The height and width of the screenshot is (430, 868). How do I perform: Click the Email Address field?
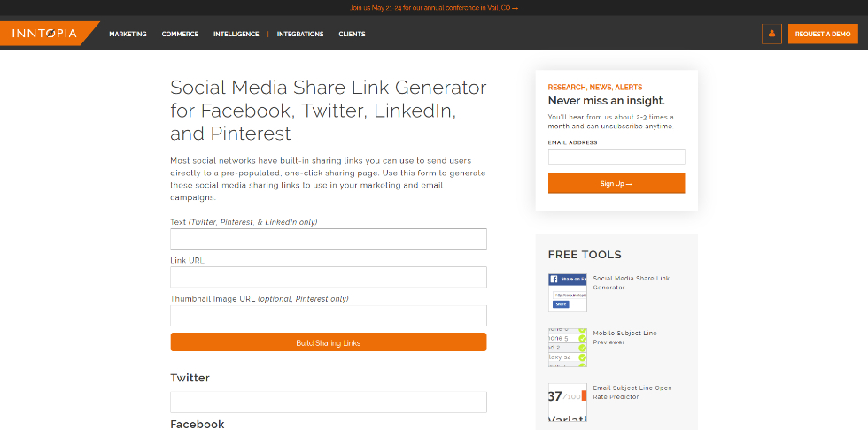616,157
